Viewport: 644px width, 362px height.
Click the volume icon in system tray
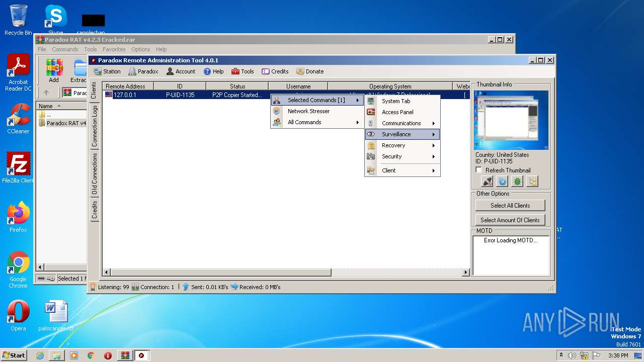[x=572, y=355]
